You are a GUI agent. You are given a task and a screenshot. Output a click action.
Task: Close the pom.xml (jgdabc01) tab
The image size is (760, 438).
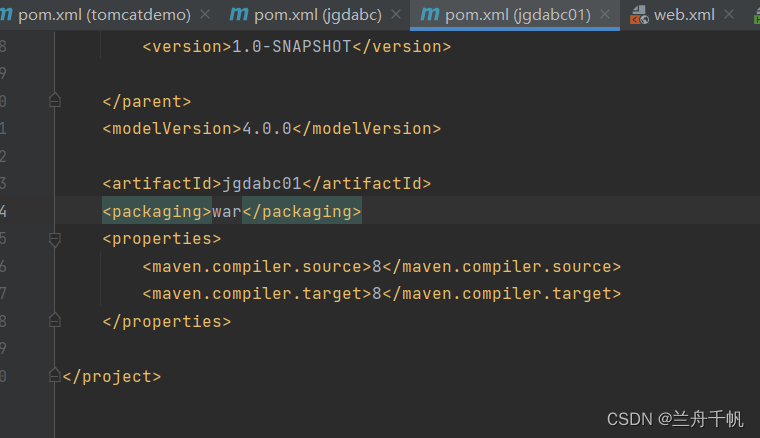coord(606,15)
